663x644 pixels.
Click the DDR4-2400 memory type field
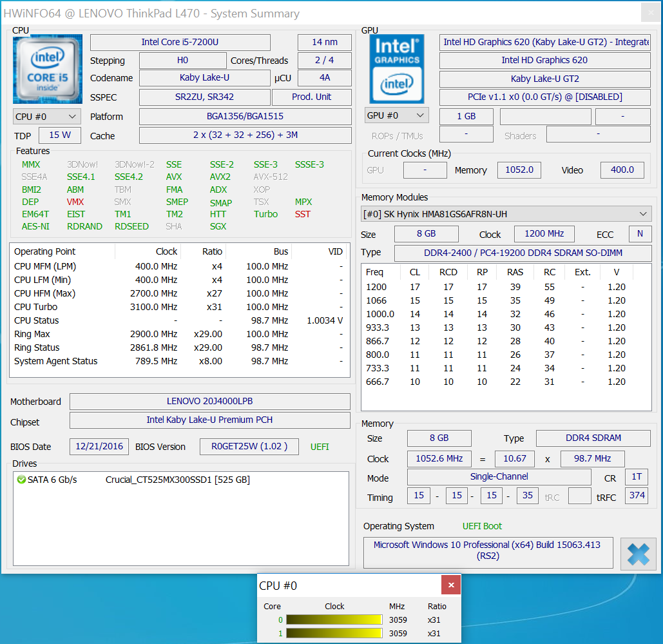pyautogui.click(x=523, y=253)
